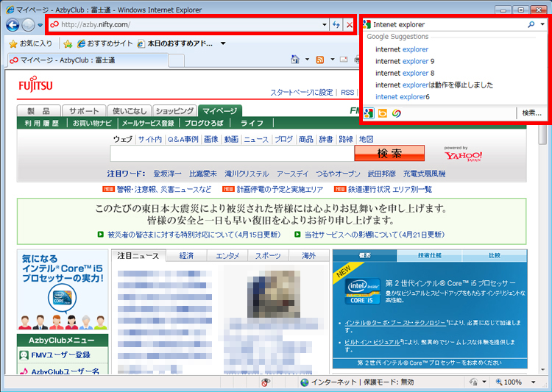Choose suggestion "intenet explorer6"
Image resolution: width=552 pixels, height=392 pixels.
(x=403, y=97)
